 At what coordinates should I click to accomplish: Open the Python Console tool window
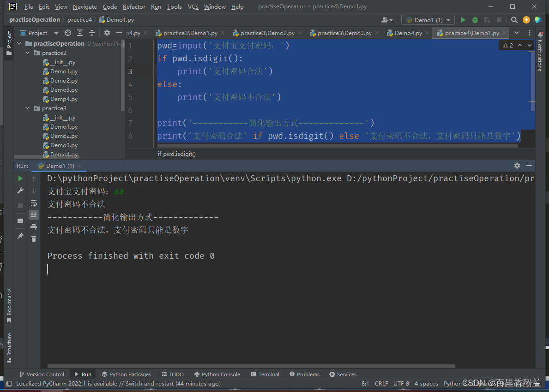[217, 374]
